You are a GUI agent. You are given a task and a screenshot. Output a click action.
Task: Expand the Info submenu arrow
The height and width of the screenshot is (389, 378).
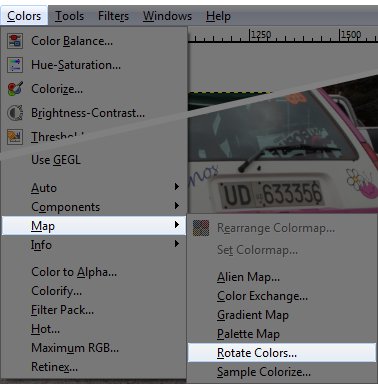click(177, 244)
